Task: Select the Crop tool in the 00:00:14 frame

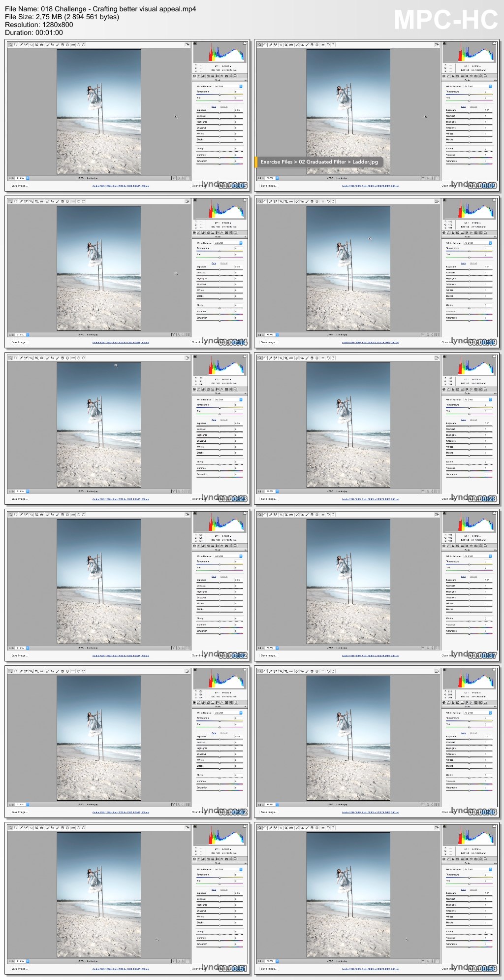Action: tap(36, 201)
